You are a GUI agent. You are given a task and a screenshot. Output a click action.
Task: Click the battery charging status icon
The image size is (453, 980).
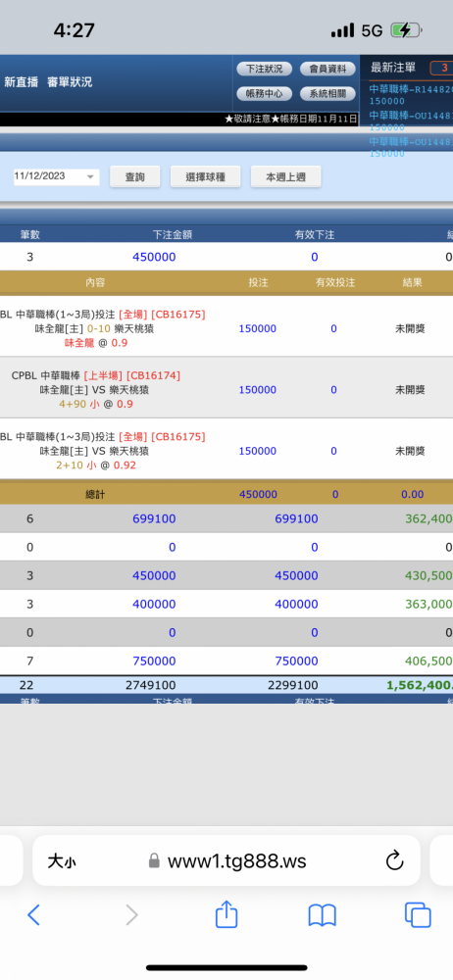(407, 30)
